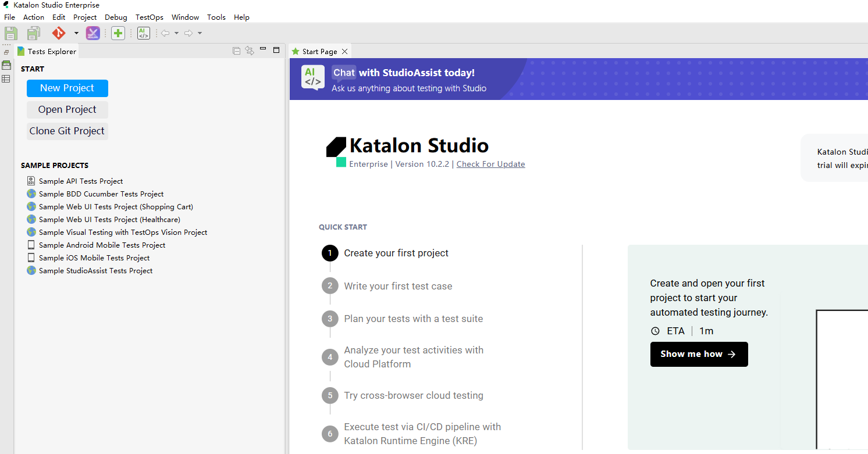Expand the Git dropdown arrow
Image resolution: width=868 pixels, height=454 pixels.
pyautogui.click(x=76, y=33)
